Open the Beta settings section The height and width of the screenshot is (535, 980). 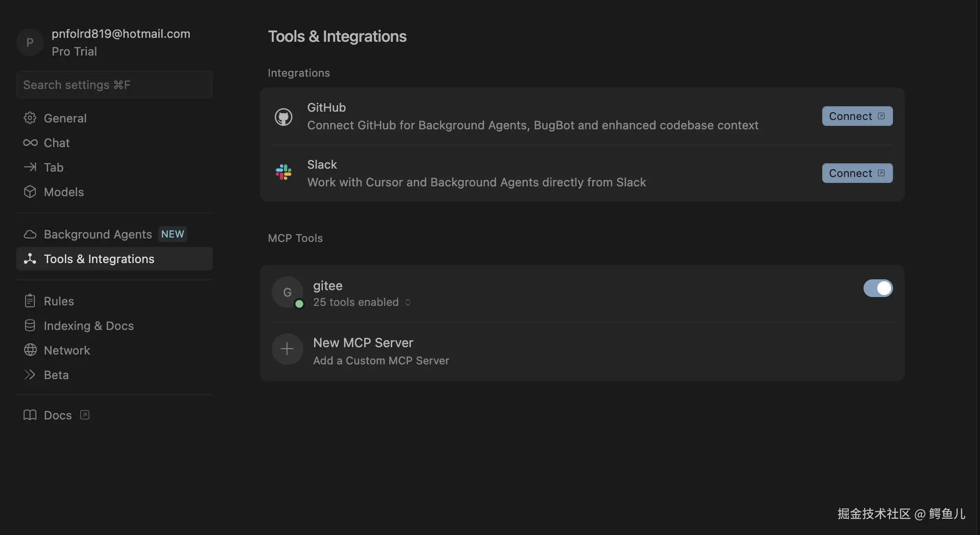point(56,375)
